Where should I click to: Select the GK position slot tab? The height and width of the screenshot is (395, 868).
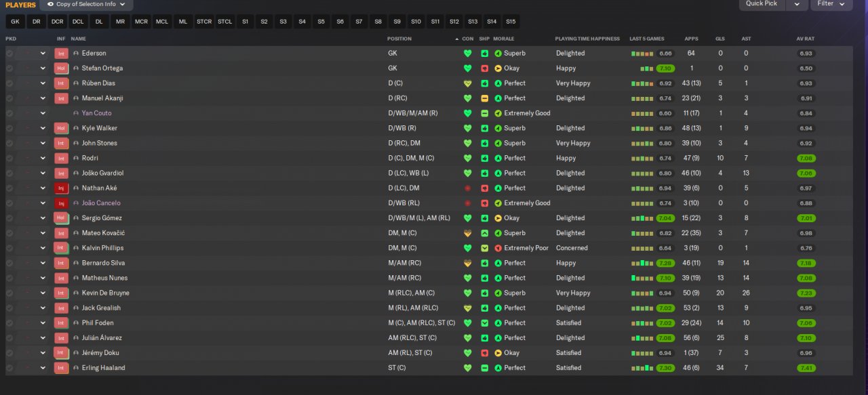15,22
